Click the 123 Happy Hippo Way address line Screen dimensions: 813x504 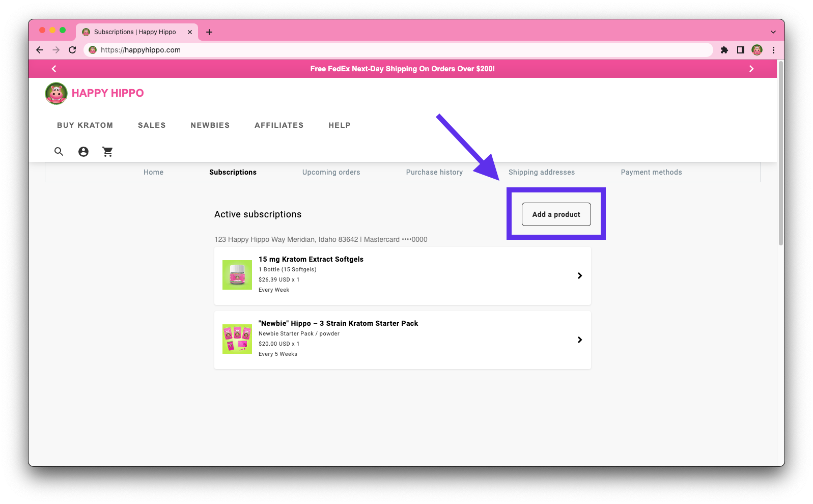click(321, 239)
